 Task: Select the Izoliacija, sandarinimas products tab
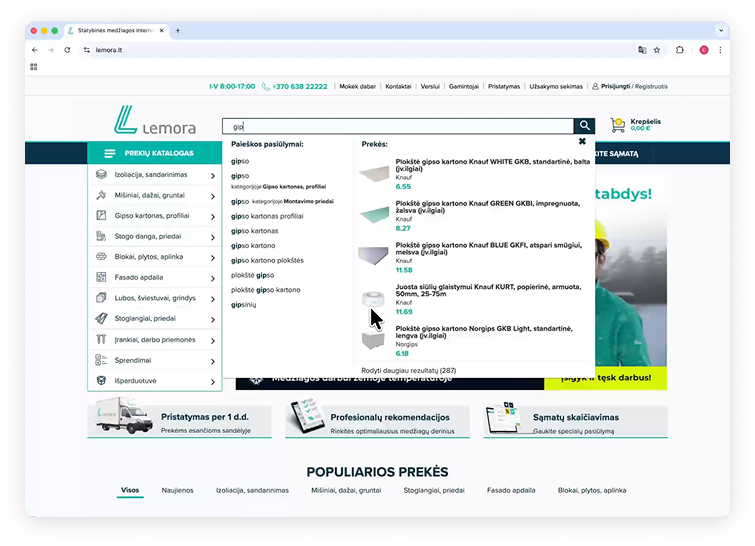(252, 490)
